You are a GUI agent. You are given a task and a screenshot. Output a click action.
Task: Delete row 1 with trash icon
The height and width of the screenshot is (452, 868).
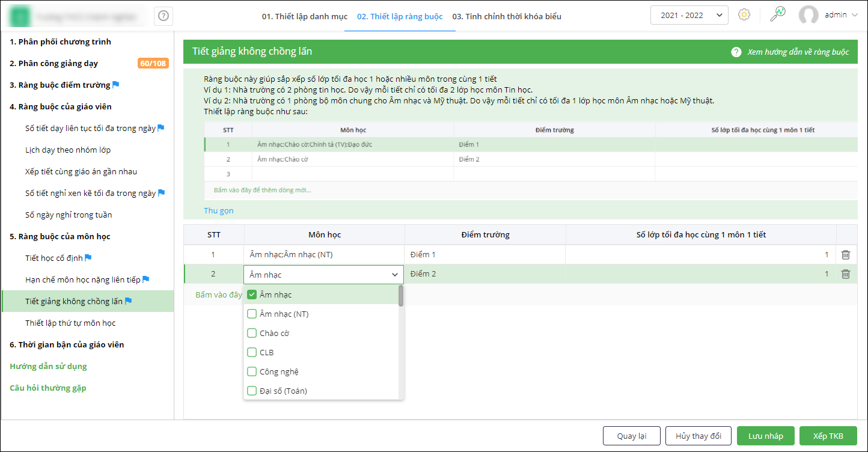pos(846,255)
